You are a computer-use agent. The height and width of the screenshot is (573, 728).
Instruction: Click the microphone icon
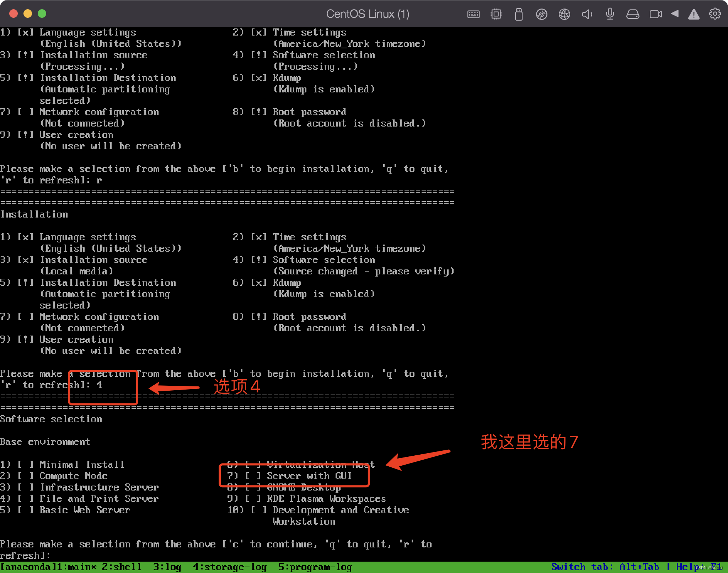click(x=610, y=14)
